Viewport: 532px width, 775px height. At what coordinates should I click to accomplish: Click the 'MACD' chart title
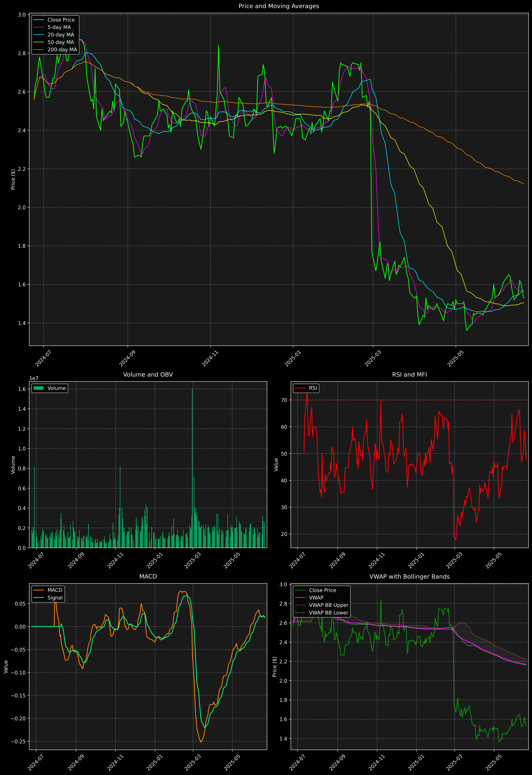click(148, 577)
